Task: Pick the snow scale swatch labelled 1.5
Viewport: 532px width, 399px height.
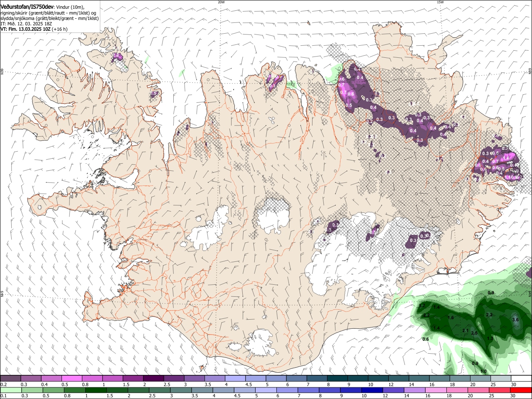Action: point(133,379)
